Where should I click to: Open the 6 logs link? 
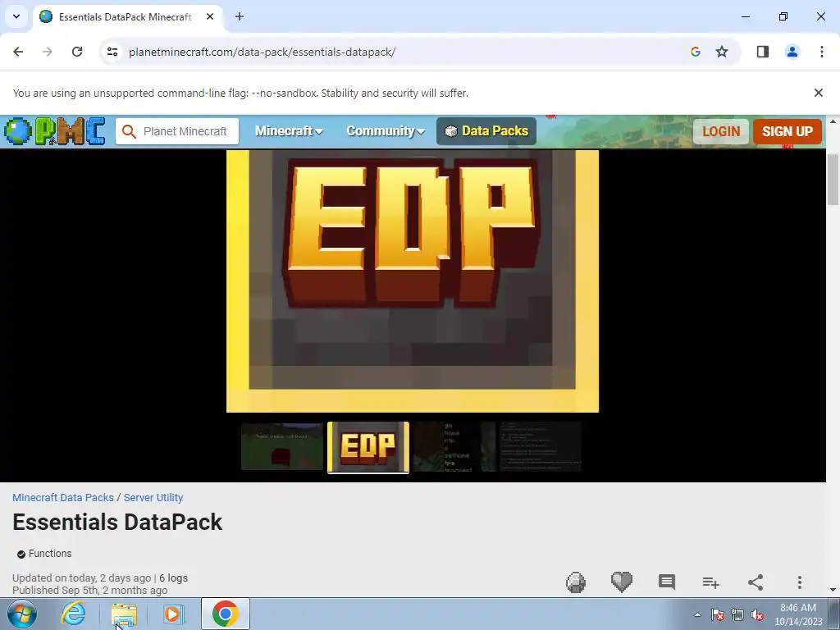tap(174, 578)
